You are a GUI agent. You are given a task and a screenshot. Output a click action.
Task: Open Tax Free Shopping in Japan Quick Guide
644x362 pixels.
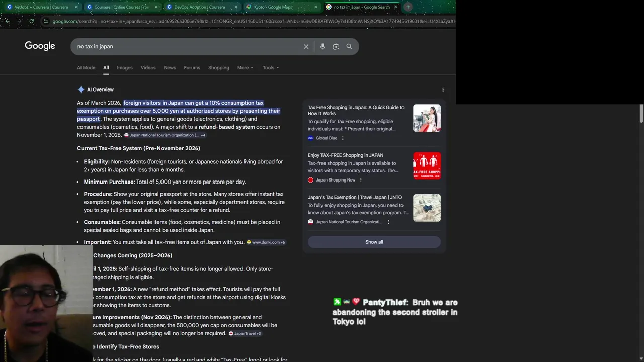[x=356, y=110]
